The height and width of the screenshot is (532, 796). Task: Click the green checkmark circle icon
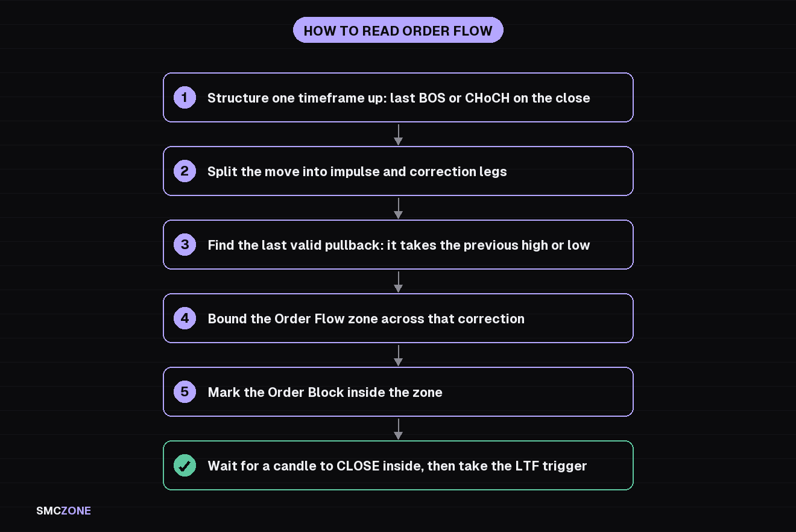(x=185, y=466)
